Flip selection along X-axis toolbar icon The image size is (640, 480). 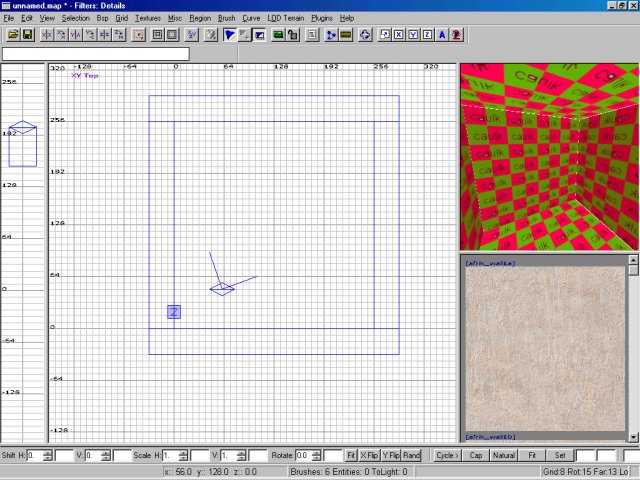(x=46, y=34)
